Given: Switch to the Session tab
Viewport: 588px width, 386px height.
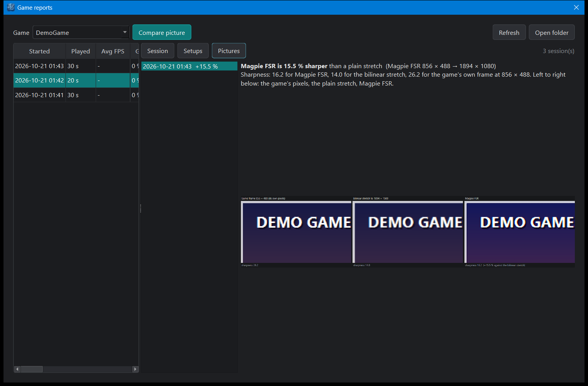Looking at the screenshot, I should tap(158, 51).
